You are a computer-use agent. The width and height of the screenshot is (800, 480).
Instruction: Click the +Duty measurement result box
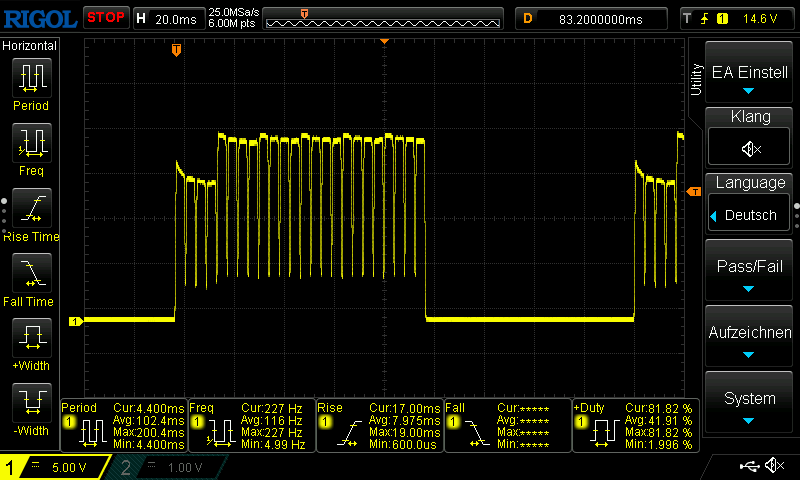(635, 423)
